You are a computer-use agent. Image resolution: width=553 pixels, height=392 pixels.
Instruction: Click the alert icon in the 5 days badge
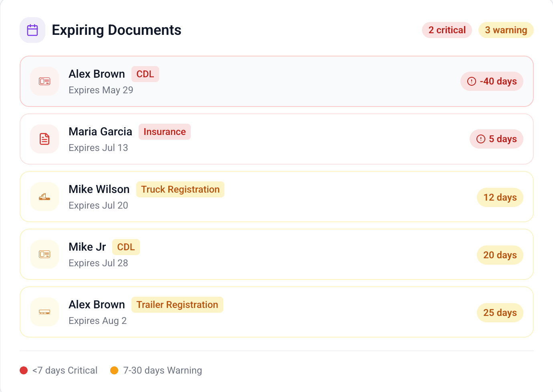pyautogui.click(x=481, y=139)
